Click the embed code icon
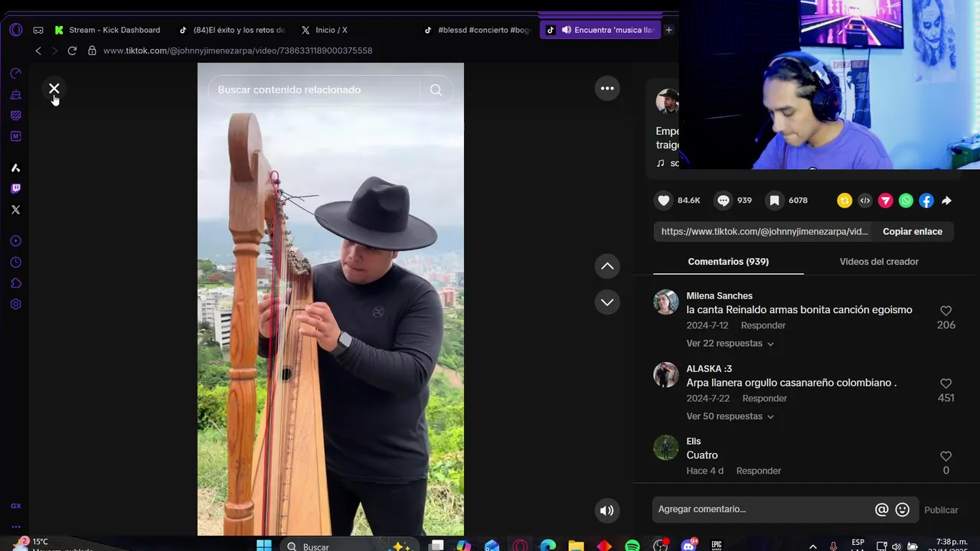Viewport: 980px width, 551px height. click(865, 201)
